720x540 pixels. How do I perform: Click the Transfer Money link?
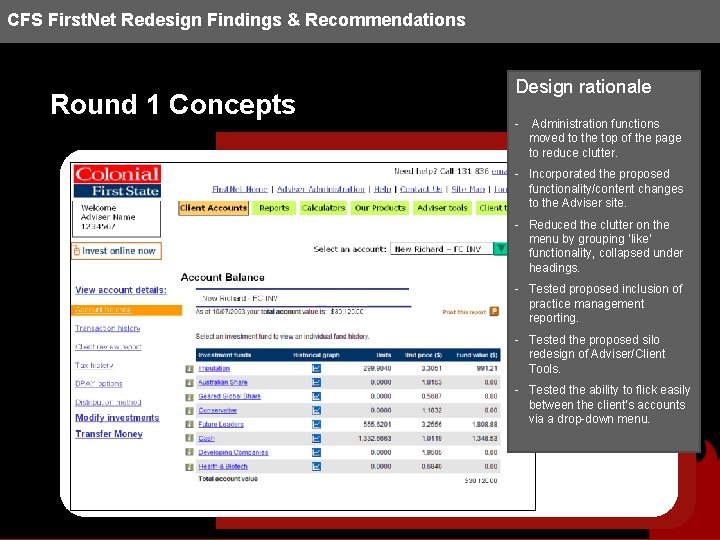(x=109, y=433)
